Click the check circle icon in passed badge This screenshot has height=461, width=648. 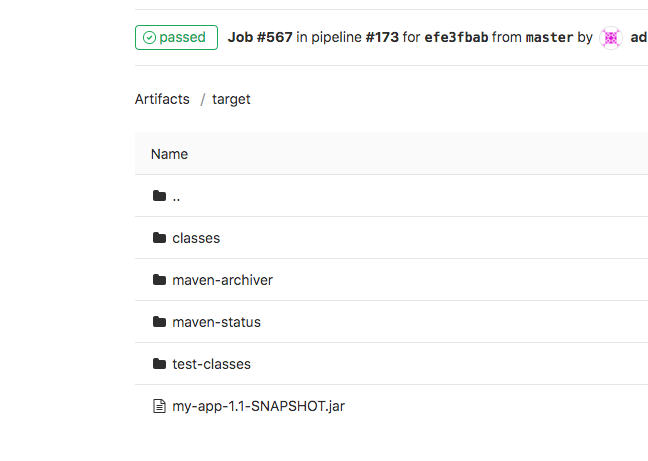click(x=149, y=38)
